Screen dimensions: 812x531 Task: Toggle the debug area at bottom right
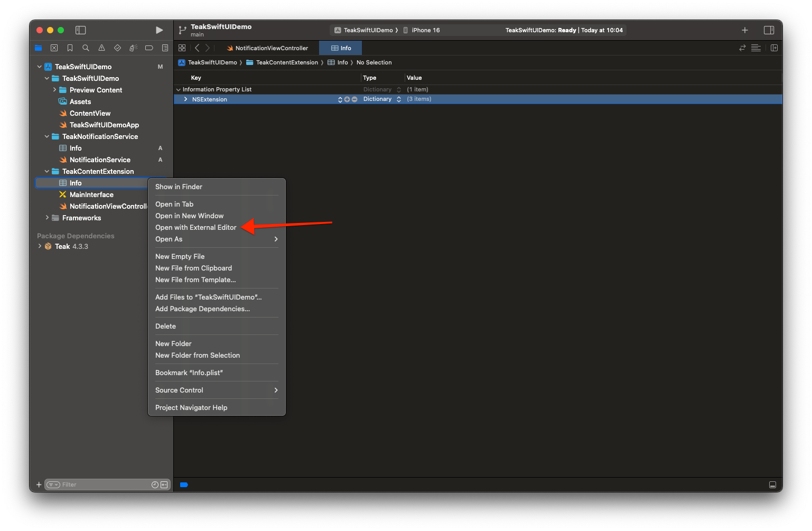(772, 485)
